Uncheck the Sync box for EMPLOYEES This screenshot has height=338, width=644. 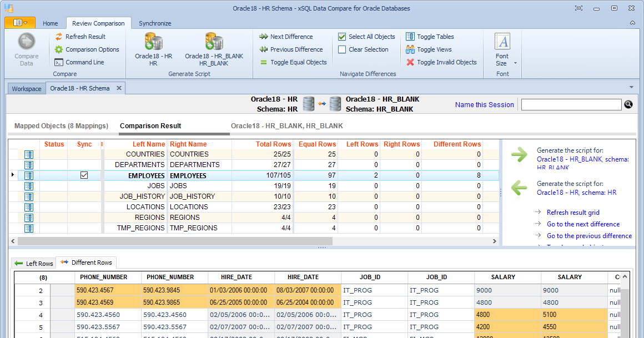(x=84, y=175)
